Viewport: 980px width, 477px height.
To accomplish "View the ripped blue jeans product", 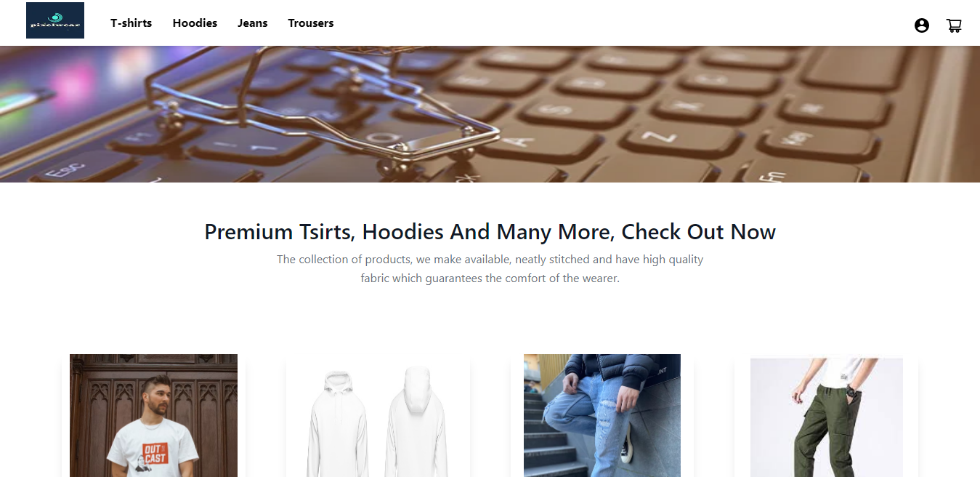I will click(x=602, y=416).
